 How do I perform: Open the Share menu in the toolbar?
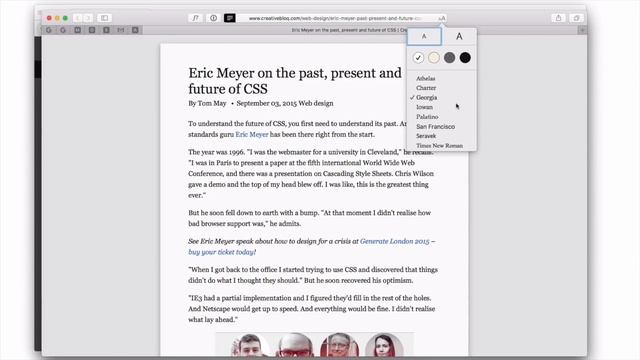pos(558,18)
